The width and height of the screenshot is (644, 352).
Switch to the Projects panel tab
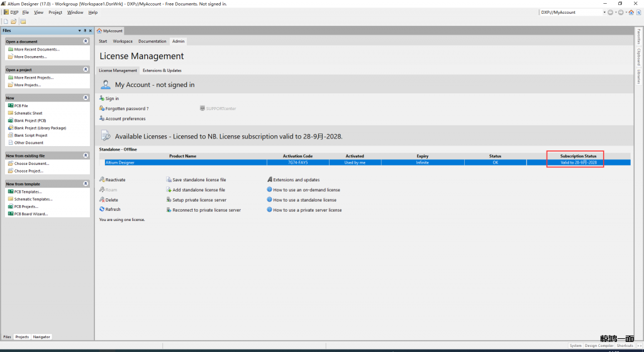(x=22, y=337)
